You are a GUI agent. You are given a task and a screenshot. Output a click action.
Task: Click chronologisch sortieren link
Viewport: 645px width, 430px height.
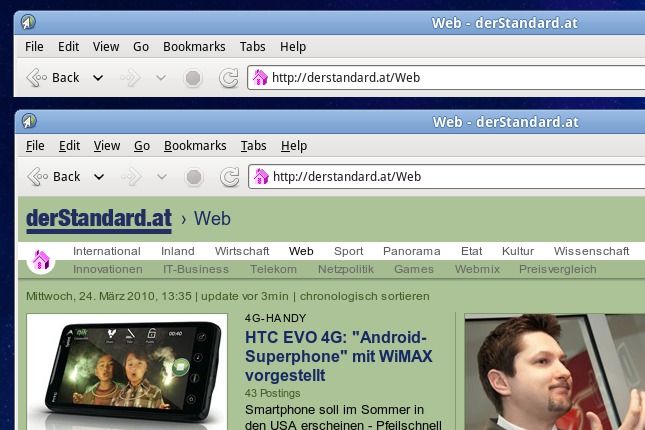(x=364, y=296)
